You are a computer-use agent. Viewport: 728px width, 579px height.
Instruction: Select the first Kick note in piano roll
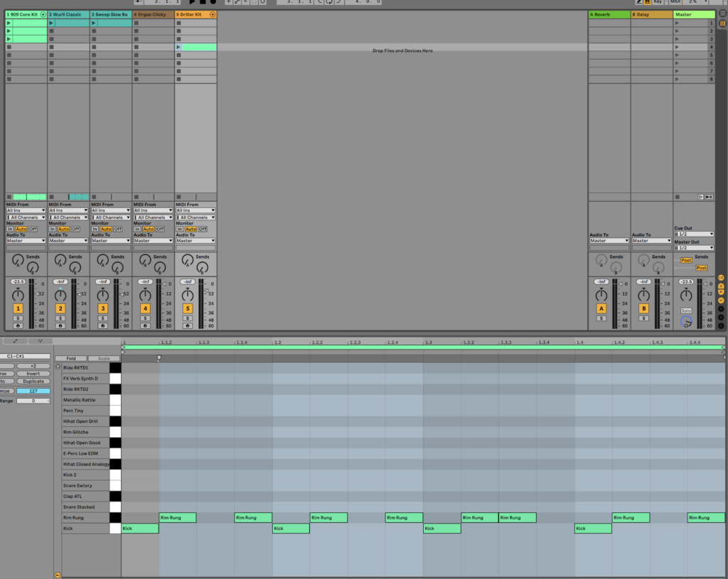coord(140,529)
